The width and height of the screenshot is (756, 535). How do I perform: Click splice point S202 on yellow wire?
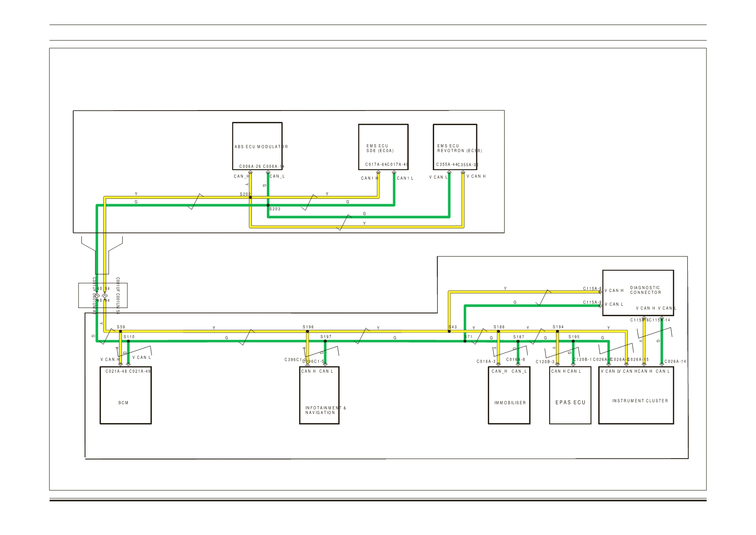250,197
